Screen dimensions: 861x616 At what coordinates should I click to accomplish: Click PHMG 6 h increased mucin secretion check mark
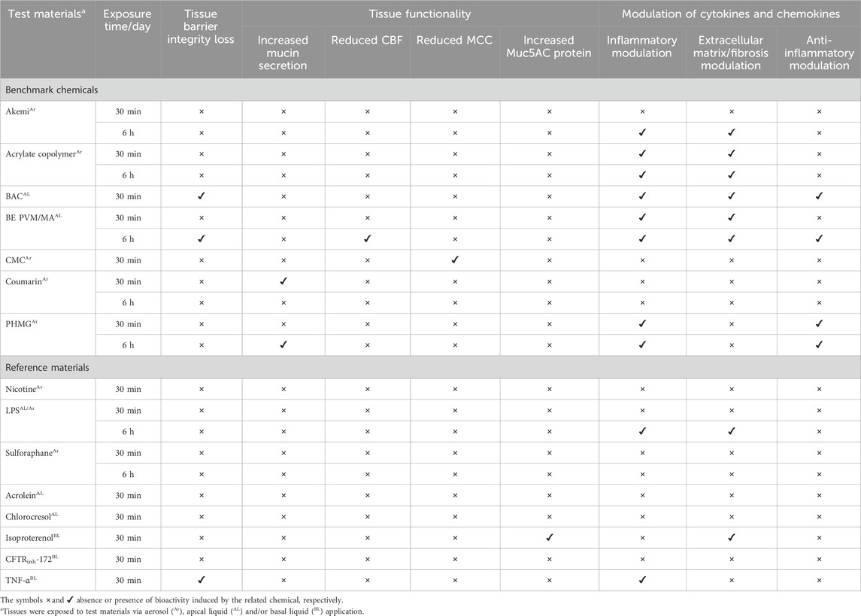point(283,344)
